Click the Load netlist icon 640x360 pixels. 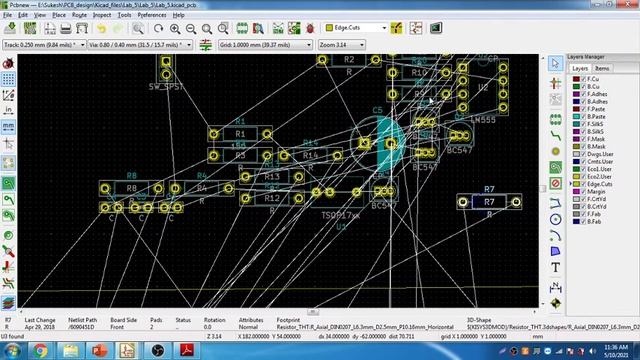(x=278, y=28)
